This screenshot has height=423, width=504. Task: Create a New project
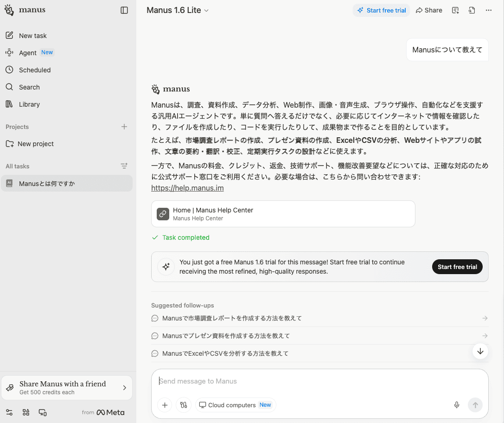[30, 144]
